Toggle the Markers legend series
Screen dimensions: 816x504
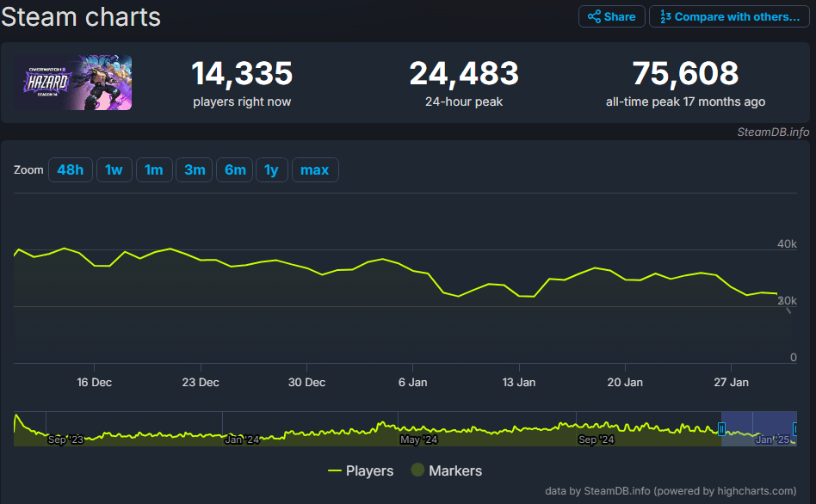(447, 470)
